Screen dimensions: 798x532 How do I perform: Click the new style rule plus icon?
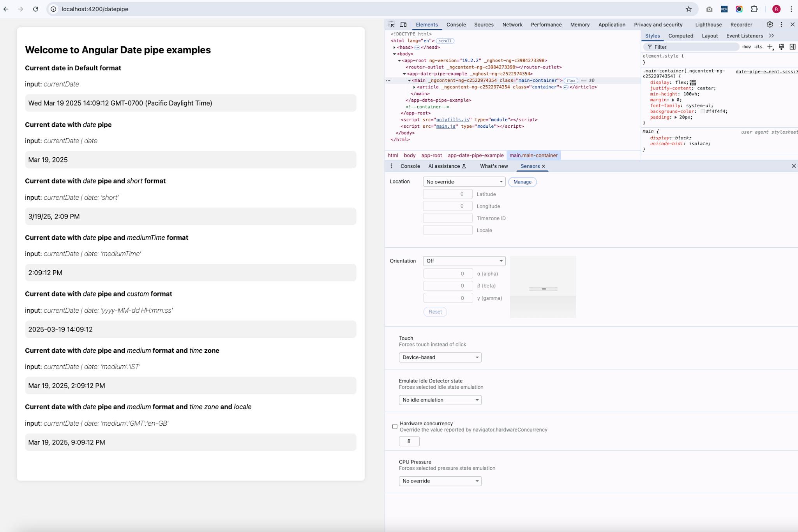point(770,47)
